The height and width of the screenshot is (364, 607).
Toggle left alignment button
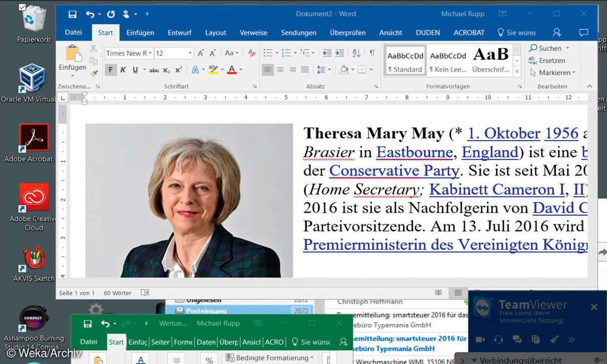pyautogui.click(x=268, y=70)
